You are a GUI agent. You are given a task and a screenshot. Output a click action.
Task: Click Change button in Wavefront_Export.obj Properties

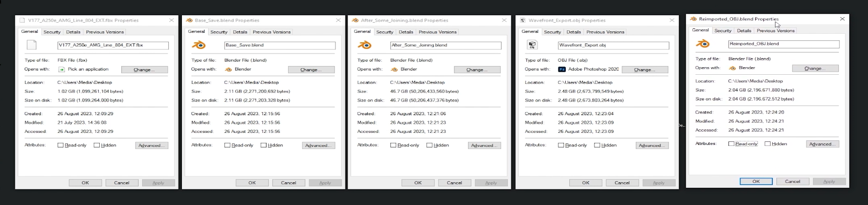(x=644, y=70)
